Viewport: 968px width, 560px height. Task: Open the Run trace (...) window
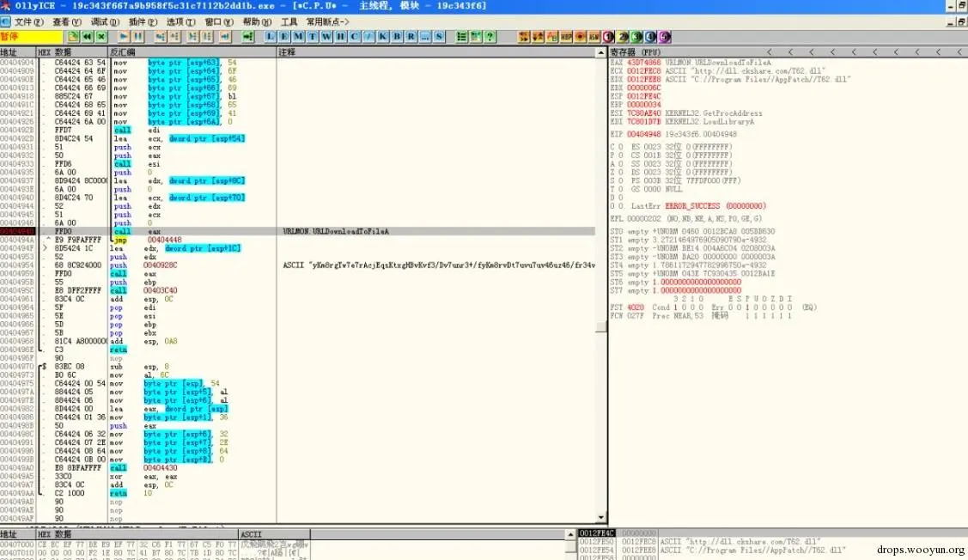(x=424, y=36)
